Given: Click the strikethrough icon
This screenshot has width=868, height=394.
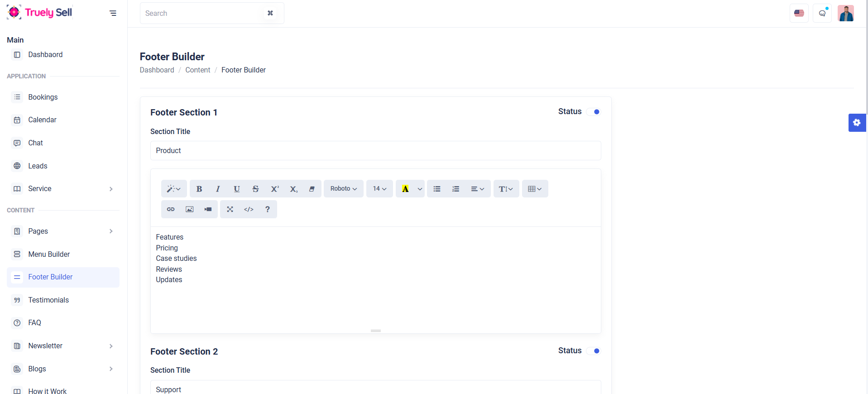Looking at the screenshot, I should (x=255, y=189).
